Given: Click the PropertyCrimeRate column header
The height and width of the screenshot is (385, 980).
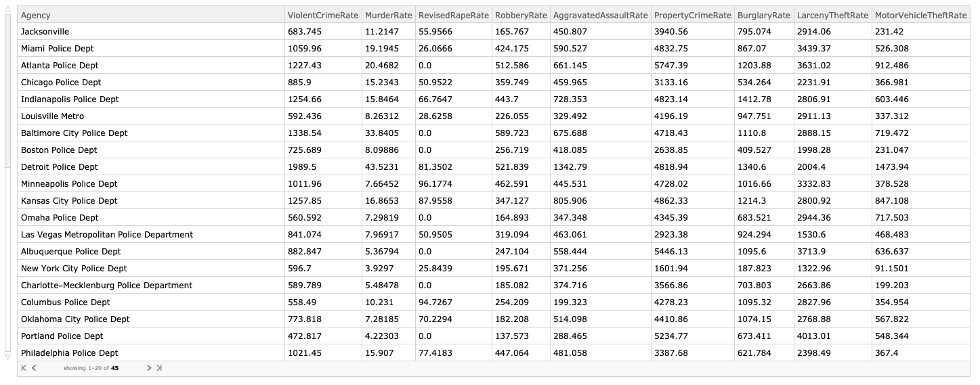Looking at the screenshot, I should click(693, 15).
